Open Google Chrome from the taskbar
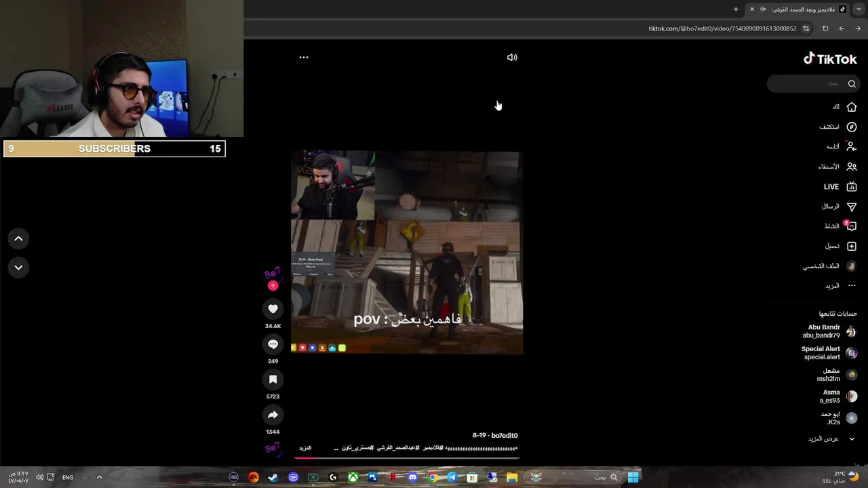868x488 pixels. tap(432, 477)
